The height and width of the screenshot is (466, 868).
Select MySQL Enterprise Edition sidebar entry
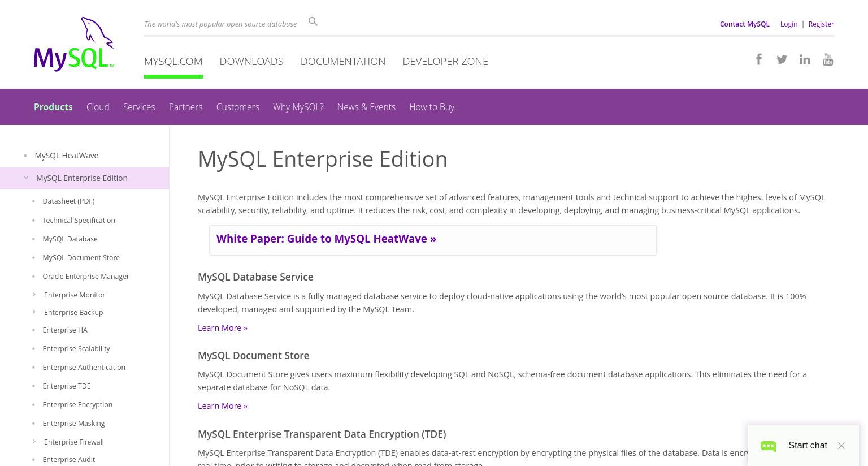click(x=82, y=178)
